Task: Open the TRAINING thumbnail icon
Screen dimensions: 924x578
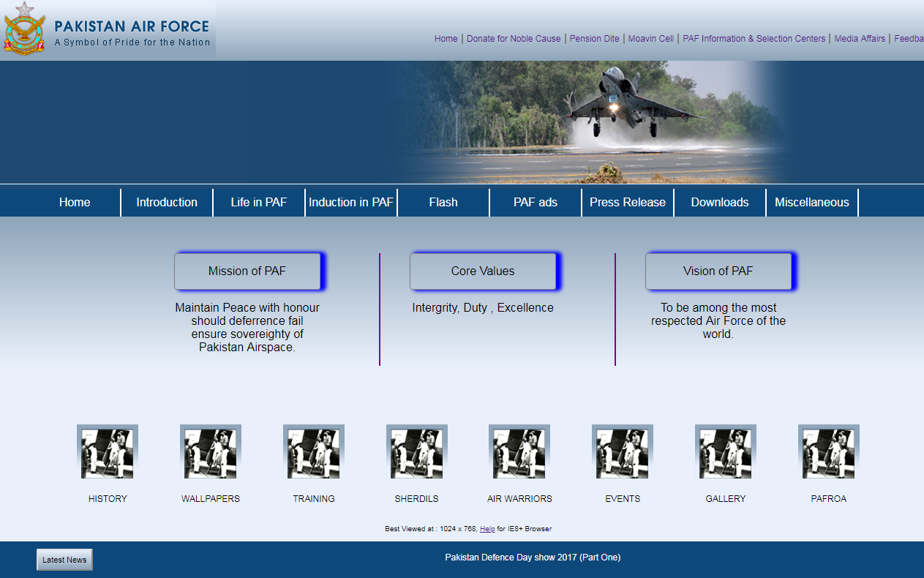Action: (x=314, y=451)
